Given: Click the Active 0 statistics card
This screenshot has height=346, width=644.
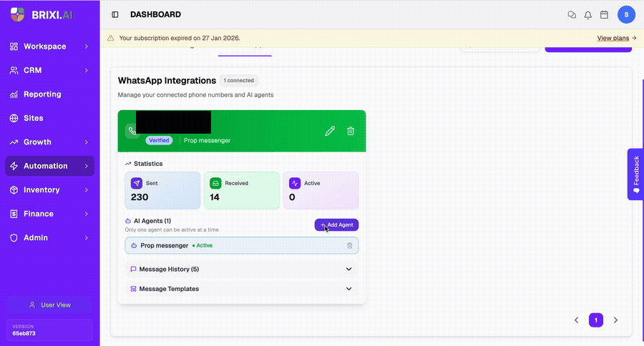Looking at the screenshot, I should tap(321, 190).
